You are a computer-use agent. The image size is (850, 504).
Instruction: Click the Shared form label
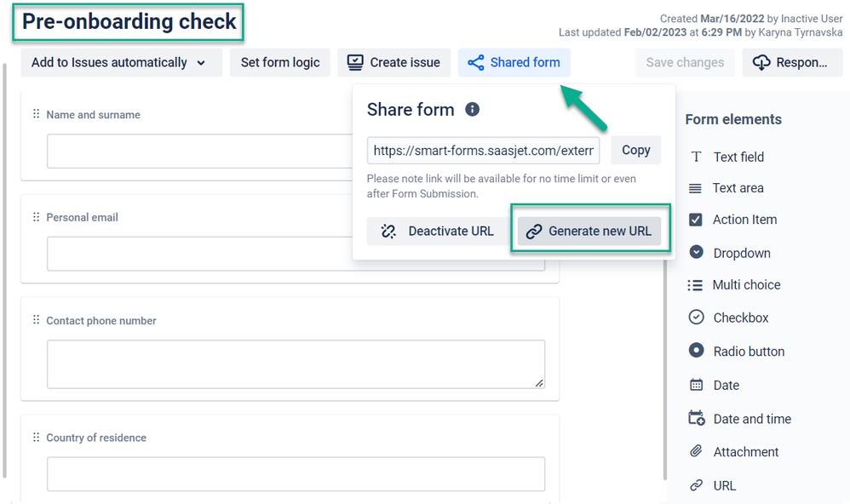(526, 63)
